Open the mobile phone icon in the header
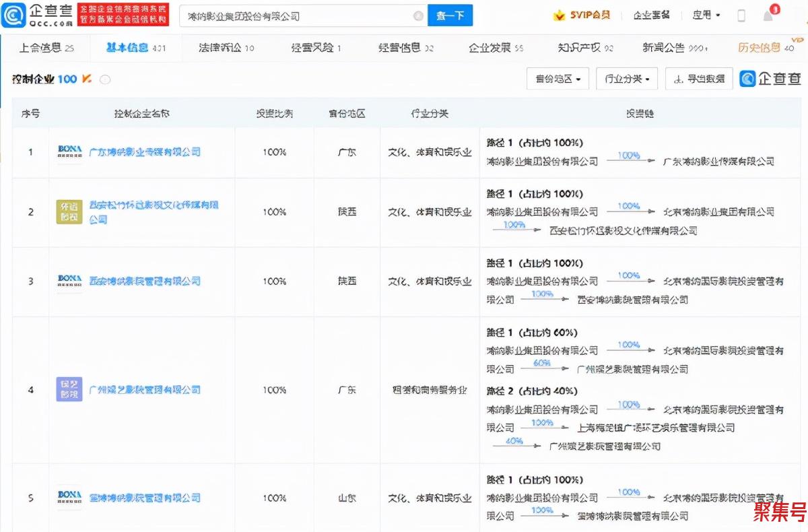The height and width of the screenshot is (532, 808). coord(741,15)
